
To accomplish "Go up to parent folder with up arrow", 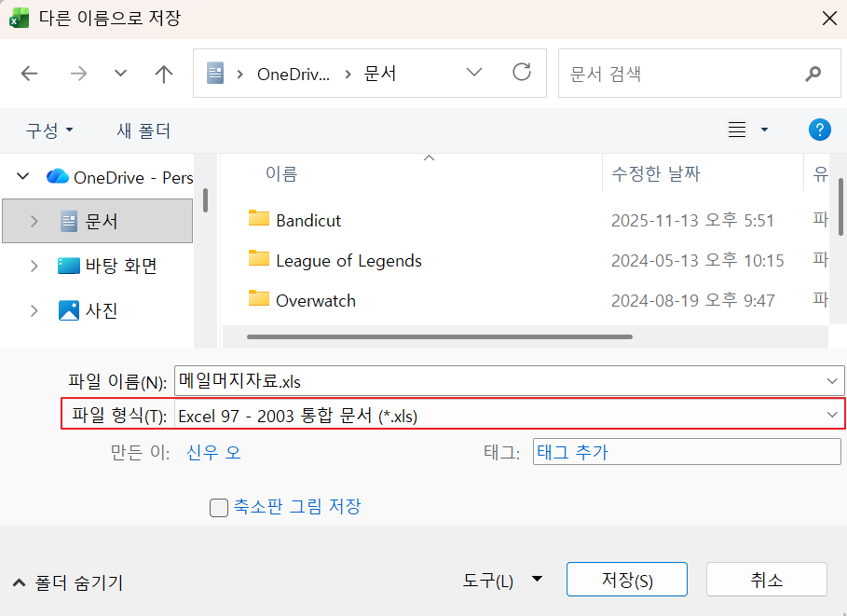I will point(163,73).
